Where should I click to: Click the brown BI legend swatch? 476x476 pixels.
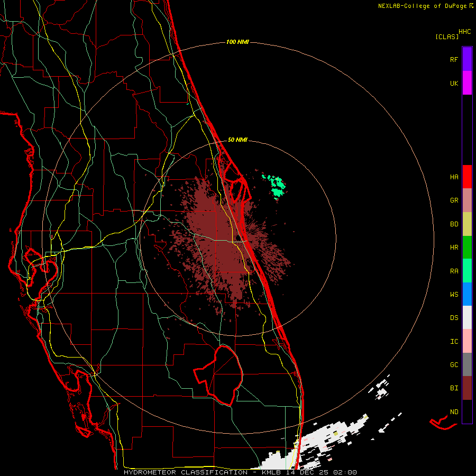[467, 388]
